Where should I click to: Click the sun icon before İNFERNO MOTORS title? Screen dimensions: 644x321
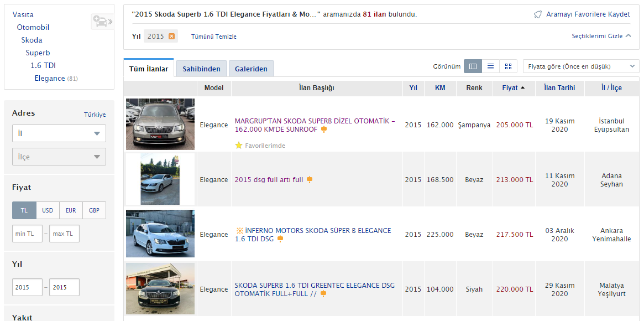tap(239, 230)
